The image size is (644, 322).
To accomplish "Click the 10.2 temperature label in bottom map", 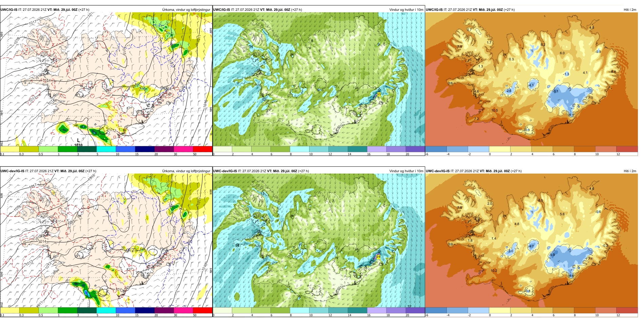I will (x=494, y=270).
